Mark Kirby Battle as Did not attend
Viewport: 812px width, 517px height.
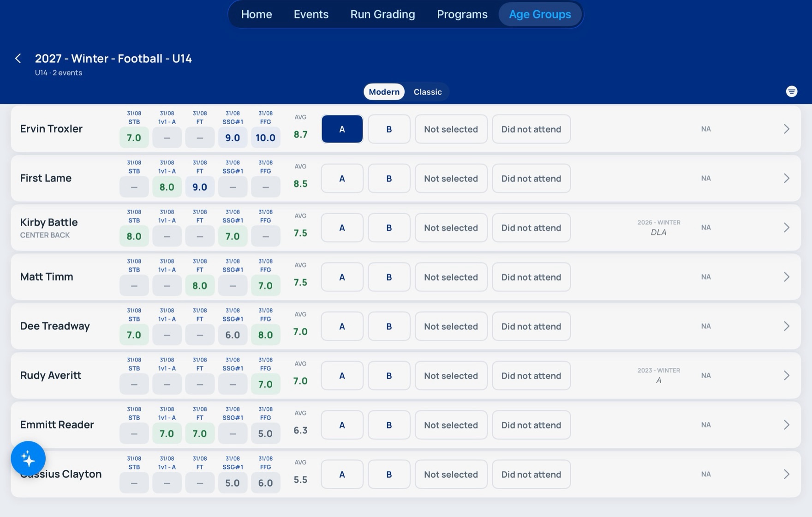coord(531,228)
